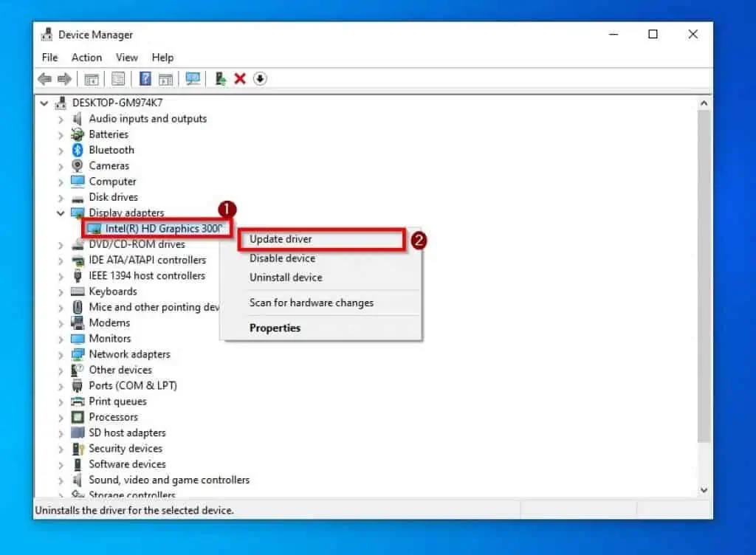This screenshot has width=756, height=555.
Task: Click the Computer monitor icon in tree
Action: pyautogui.click(x=78, y=181)
